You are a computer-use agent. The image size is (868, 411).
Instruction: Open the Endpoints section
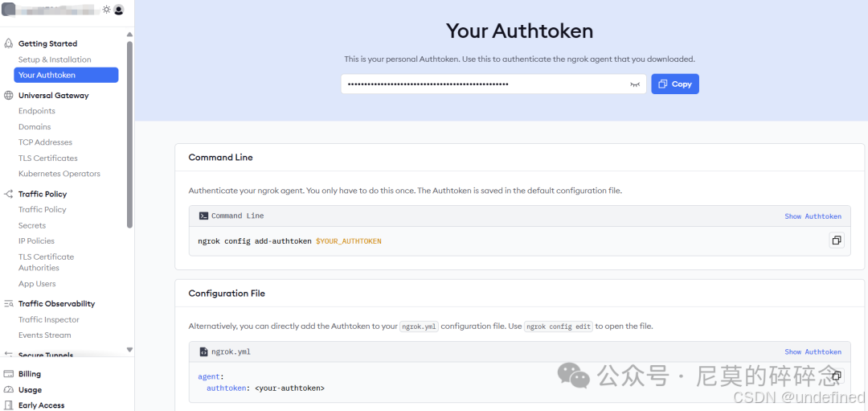[x=36, y=111]
